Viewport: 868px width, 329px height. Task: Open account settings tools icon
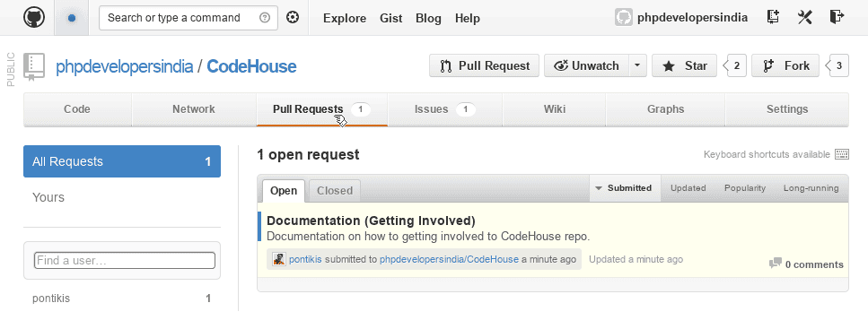[x=804, y=17]
